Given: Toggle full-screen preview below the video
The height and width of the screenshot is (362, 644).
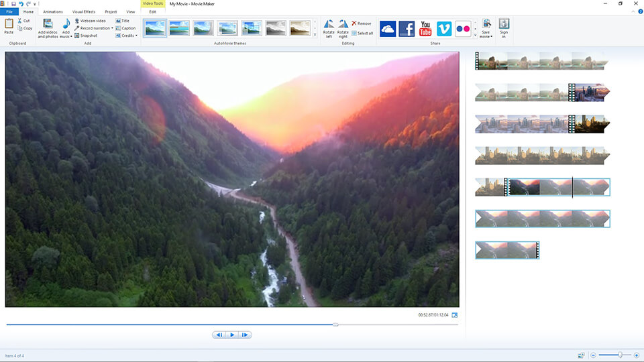Looking at the screenshot, I should 455,315.
